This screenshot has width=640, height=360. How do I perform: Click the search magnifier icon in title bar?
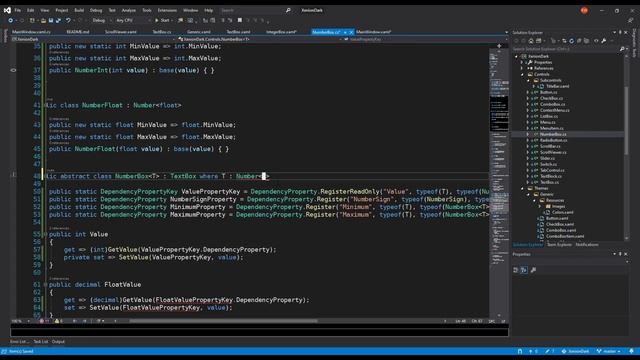(x=288, y=10)
